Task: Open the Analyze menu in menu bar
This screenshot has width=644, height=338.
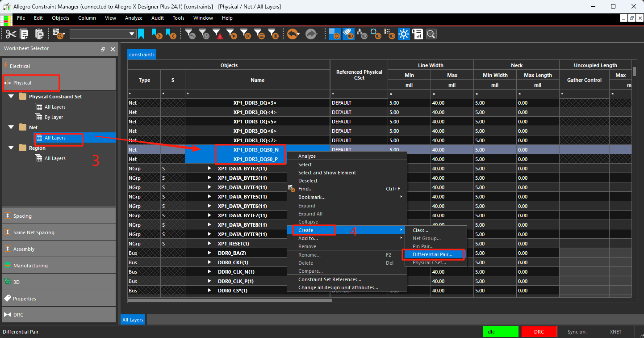Action: (x=134, y=18)
